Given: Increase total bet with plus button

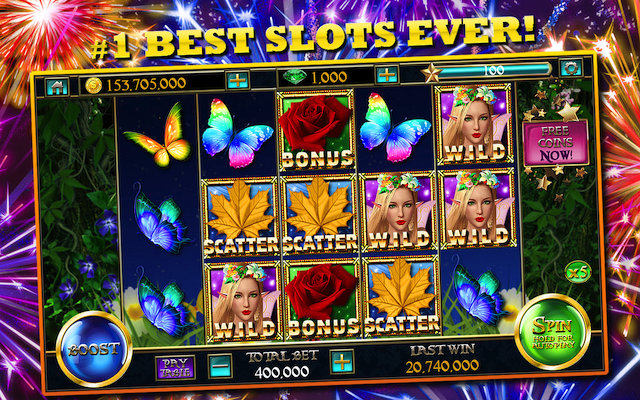Looking at the screenshot, I should pos(342,362).
